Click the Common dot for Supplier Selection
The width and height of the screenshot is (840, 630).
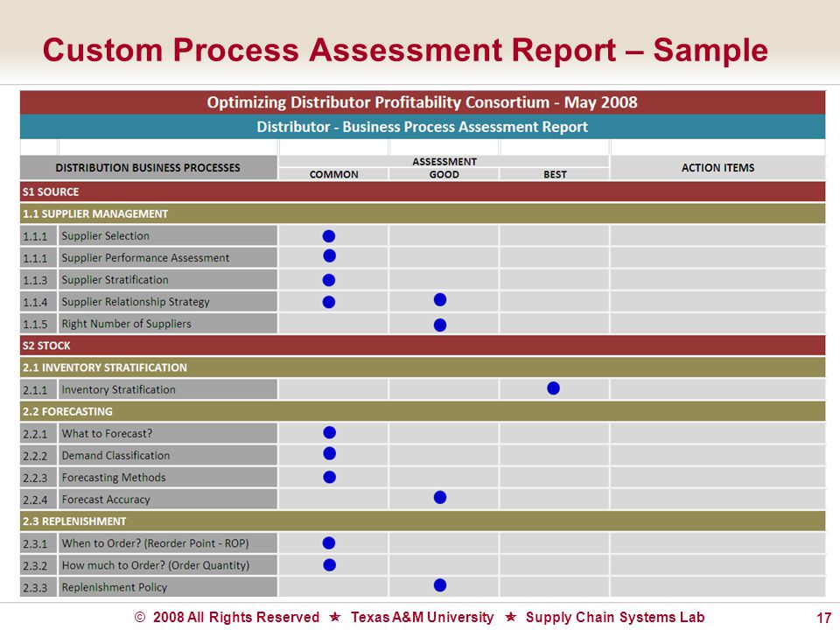click(x=329, y=236)
